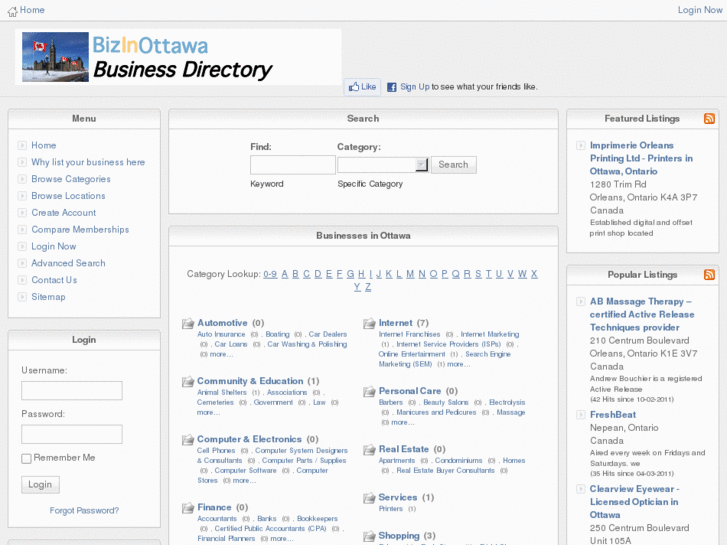Viewport: 727px width, 545px height.
Task: Show more Community & Education subcategories
Action: 208,412
